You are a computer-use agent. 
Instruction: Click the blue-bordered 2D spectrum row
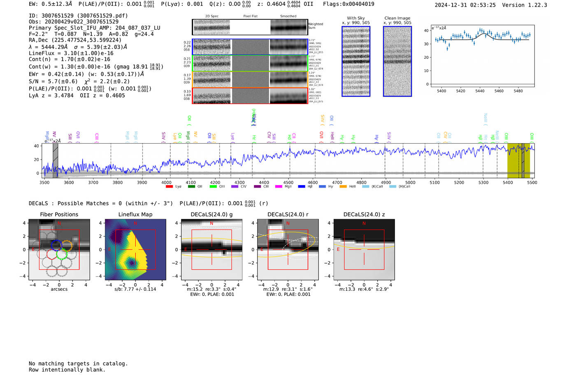pyautogui.click(x=250, y=47)
